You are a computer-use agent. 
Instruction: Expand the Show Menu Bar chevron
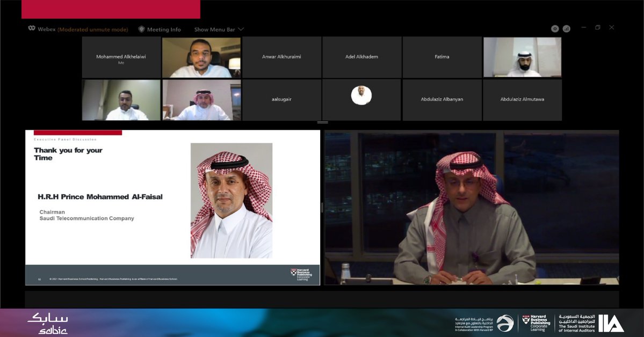coord(240,30)
